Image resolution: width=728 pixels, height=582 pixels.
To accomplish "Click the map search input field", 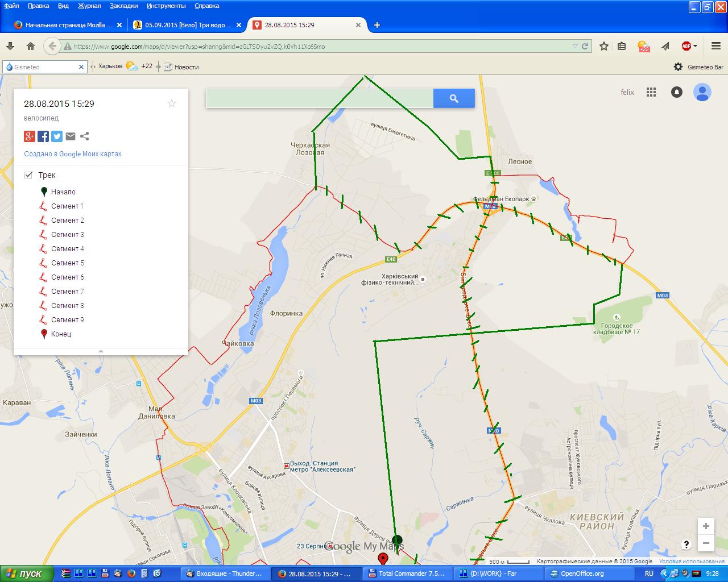I will [319, 98].
